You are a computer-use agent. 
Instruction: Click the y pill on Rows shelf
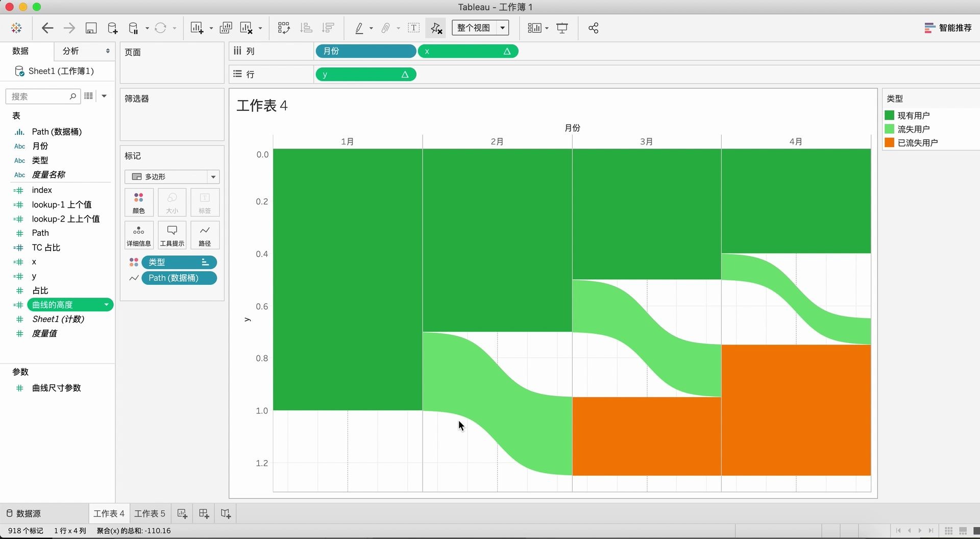click(366, 75)
